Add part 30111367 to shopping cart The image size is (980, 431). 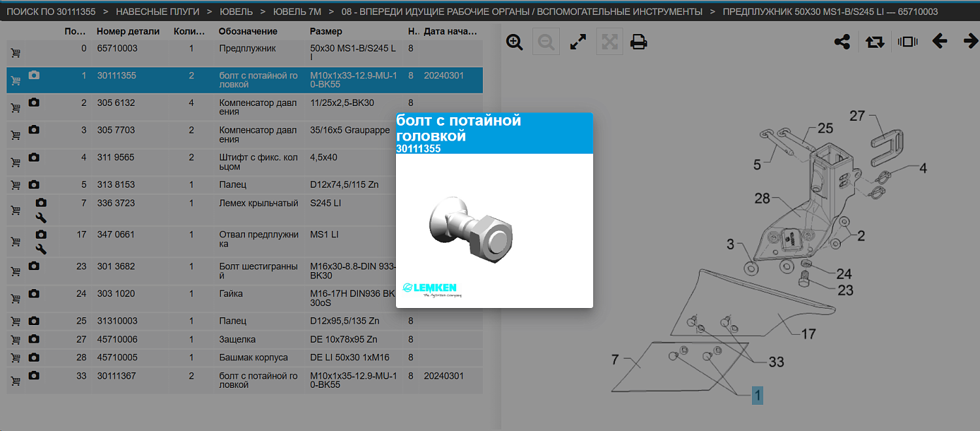[16, 381]
